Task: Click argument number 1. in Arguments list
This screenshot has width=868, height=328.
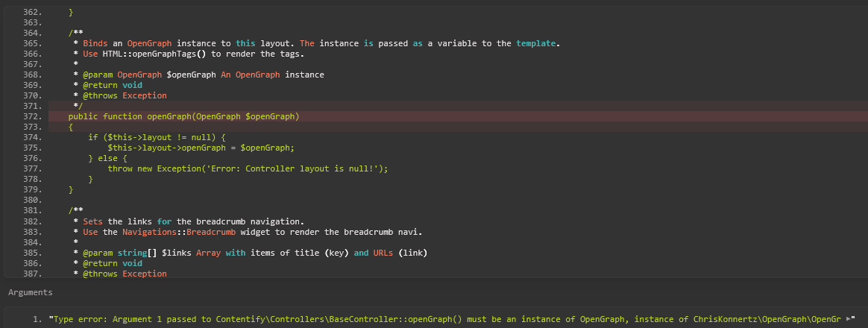Action: pyautogui.click(x=37, y=318)
